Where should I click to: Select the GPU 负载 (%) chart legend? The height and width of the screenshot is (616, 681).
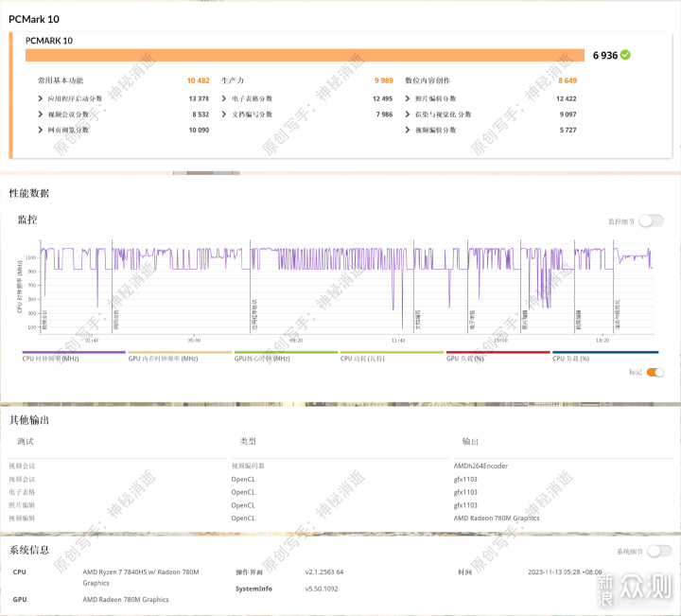(x=498, y=356)
